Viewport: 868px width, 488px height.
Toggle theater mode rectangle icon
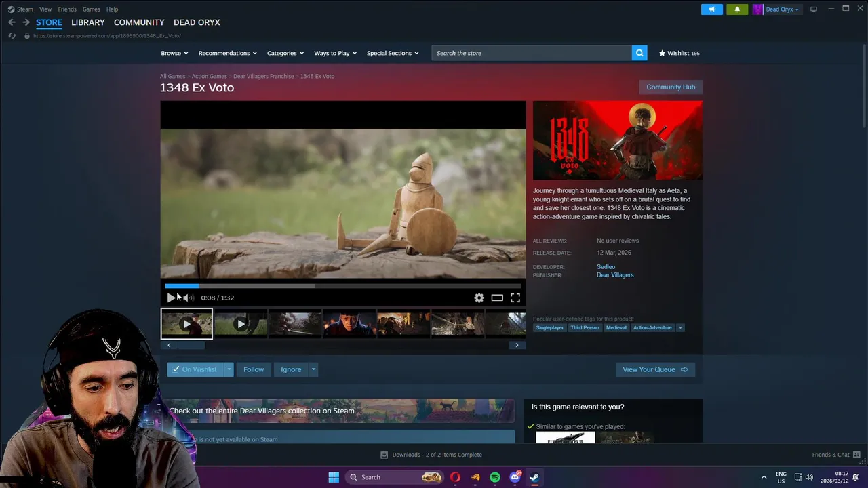click(497, 298)
